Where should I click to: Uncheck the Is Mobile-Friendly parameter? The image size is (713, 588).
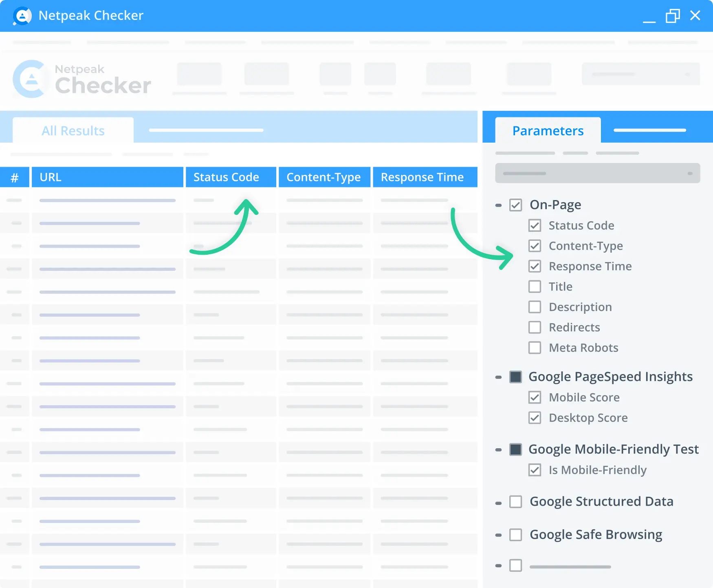[x=535, y=470]
